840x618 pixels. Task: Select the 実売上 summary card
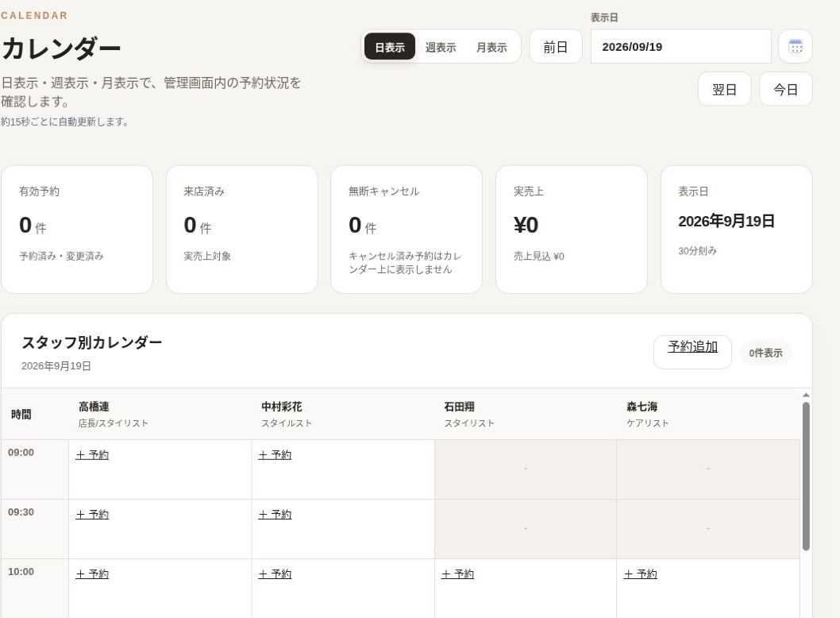coord(572,230)
